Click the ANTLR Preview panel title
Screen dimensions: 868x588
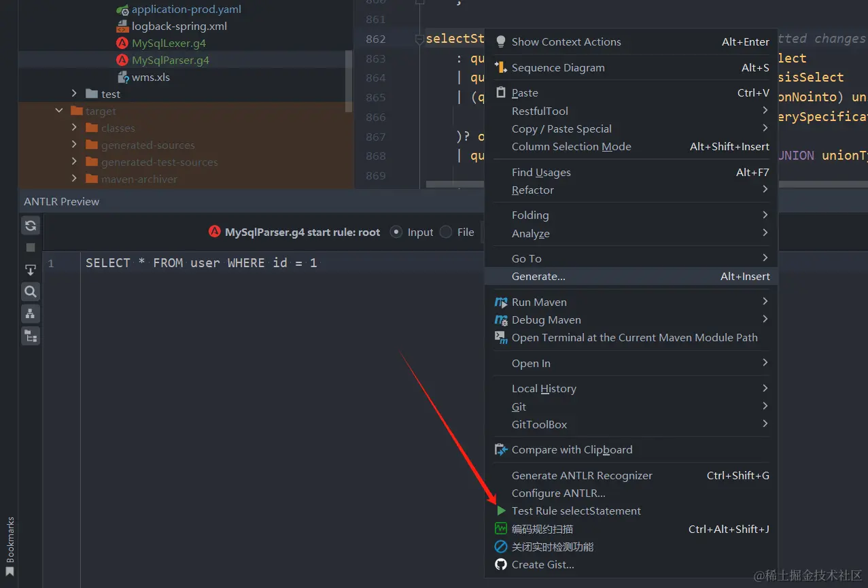pos(61,201)
